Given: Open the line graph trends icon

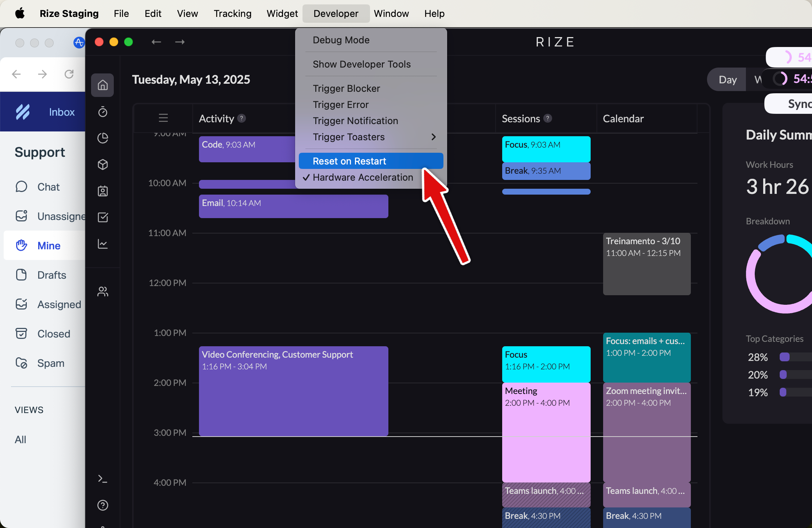Looking at the screenshot, I should (102, 244).
